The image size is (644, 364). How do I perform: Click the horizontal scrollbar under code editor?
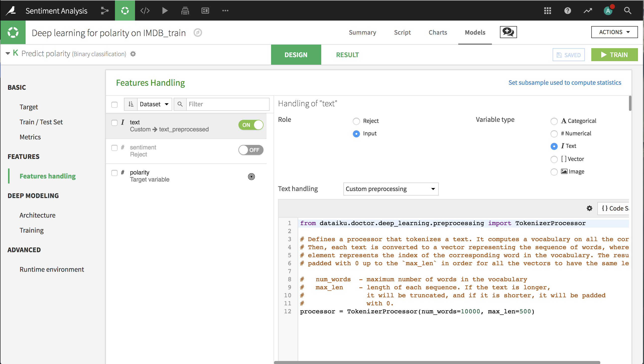click(437, 362)
